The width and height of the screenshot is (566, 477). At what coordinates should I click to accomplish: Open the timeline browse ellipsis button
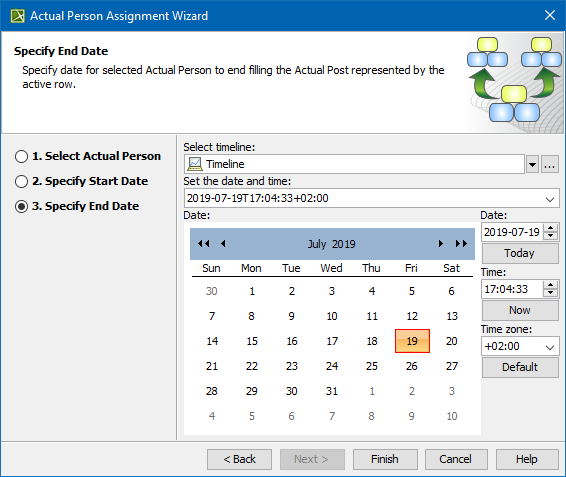coord(549,165)
